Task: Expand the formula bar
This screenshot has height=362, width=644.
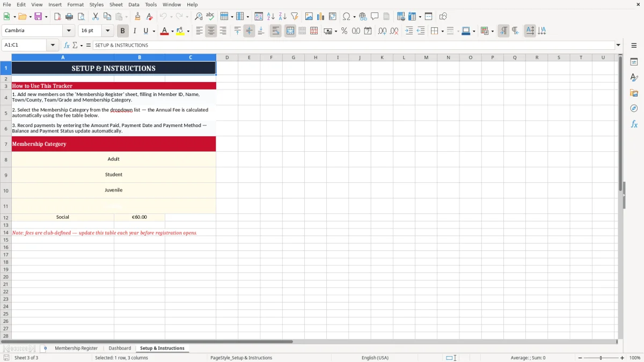Action: click(618, 46)
